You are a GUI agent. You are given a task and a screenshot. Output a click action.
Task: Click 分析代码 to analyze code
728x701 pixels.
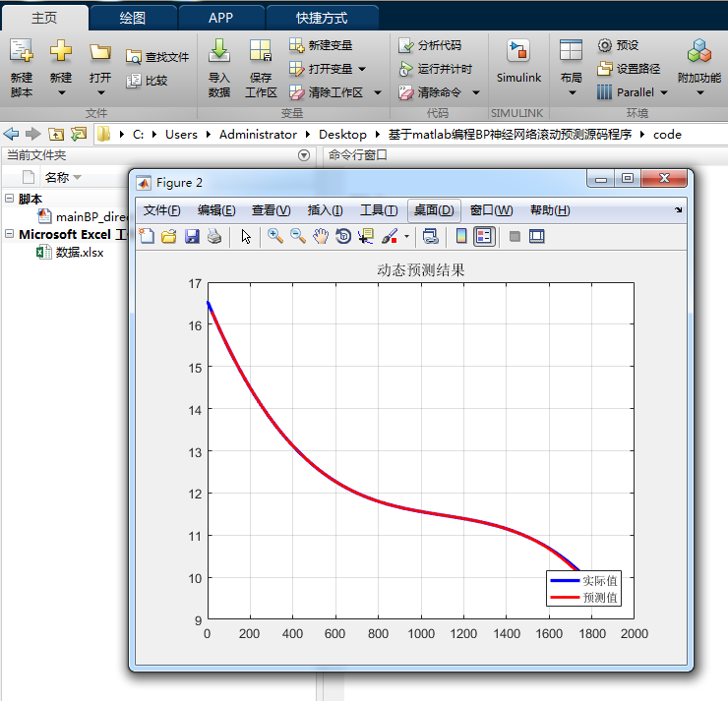(x=430, y=45)
